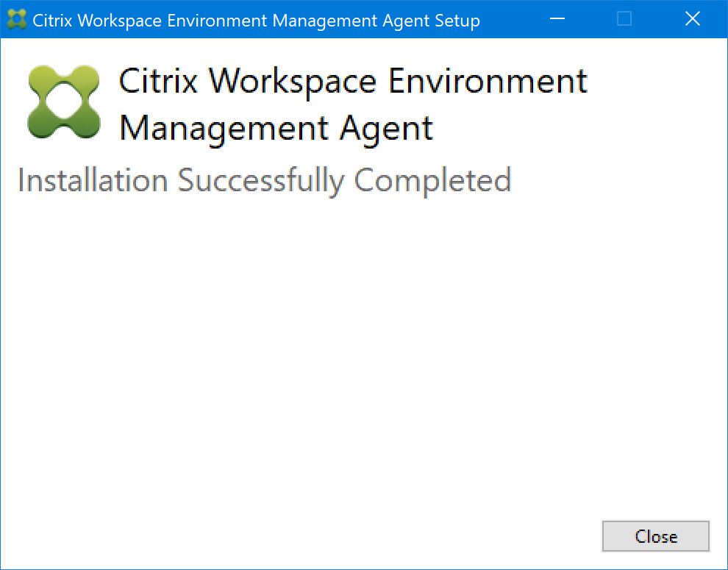Click the "Installation Successfully Completed" message
This screenshot has width=728, height=570.
(x=264, y=181)
